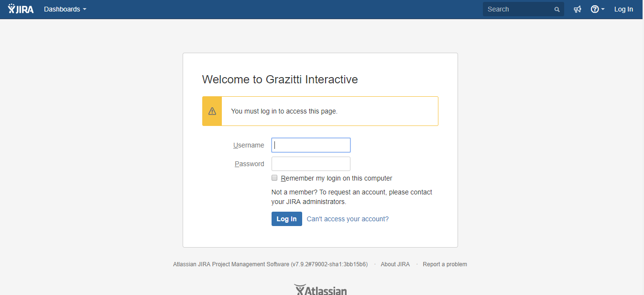The image size is (644, 295).
Task: Click Log In link in top bar
Action: coord(623,9)
